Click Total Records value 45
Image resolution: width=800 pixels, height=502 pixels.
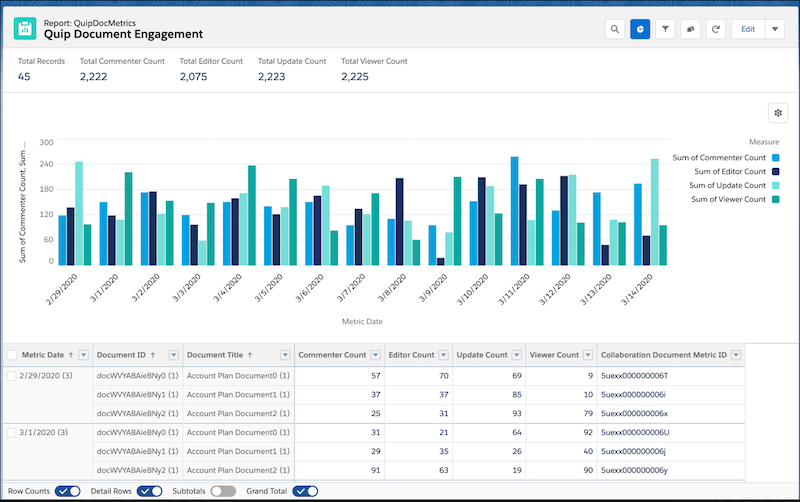tap(24, 77)
